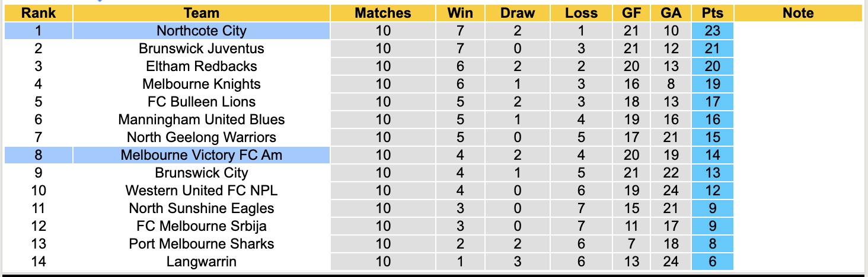Select Langwarrin's 6 points cell
The image size is (868, 277).
click(x=712, y=262)
